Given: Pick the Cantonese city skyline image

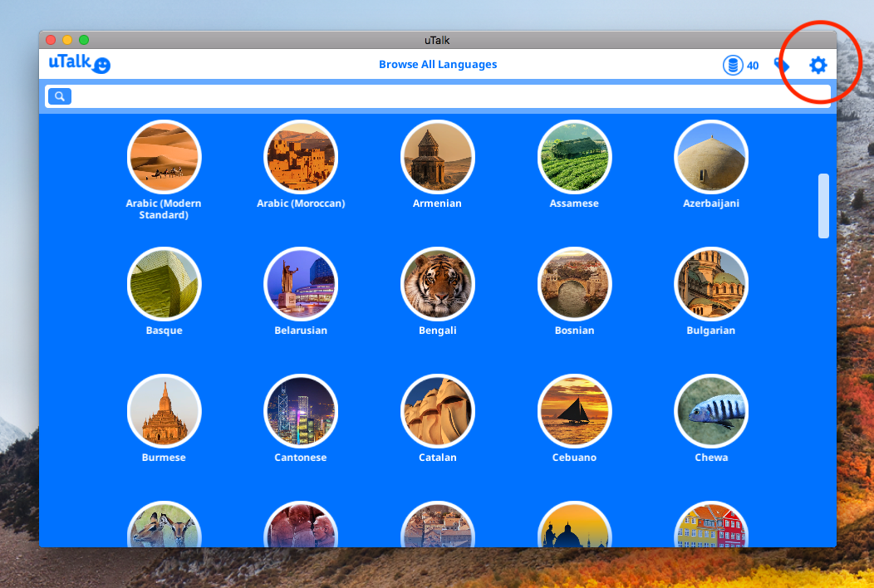Looking at the screenshot, I should [300, 411].
